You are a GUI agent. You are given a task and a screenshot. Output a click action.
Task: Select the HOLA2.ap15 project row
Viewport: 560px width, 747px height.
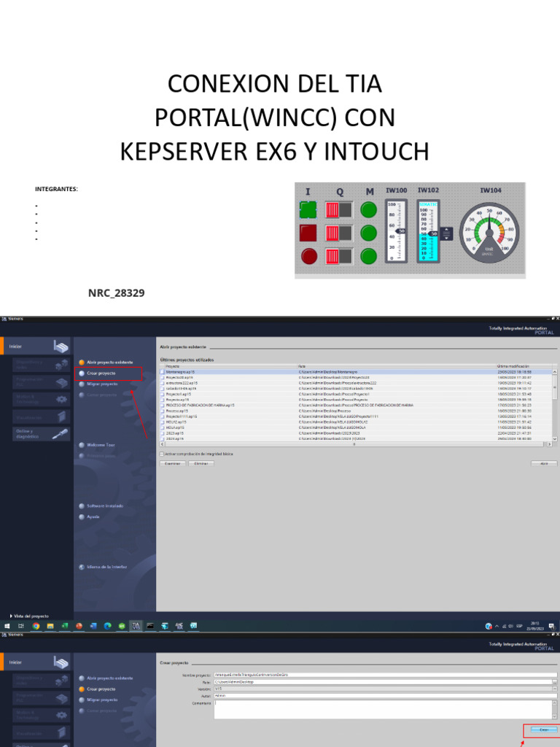coord(355,422)
